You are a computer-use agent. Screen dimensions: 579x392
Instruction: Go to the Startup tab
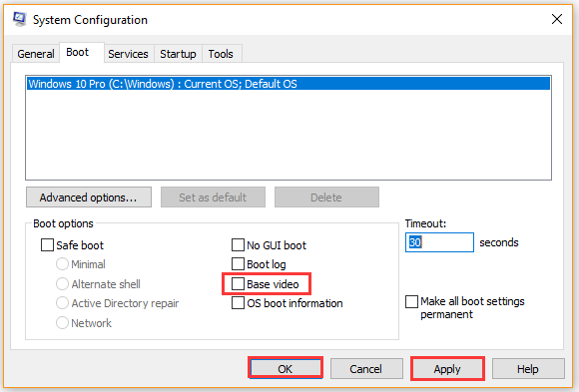(178, 54)
